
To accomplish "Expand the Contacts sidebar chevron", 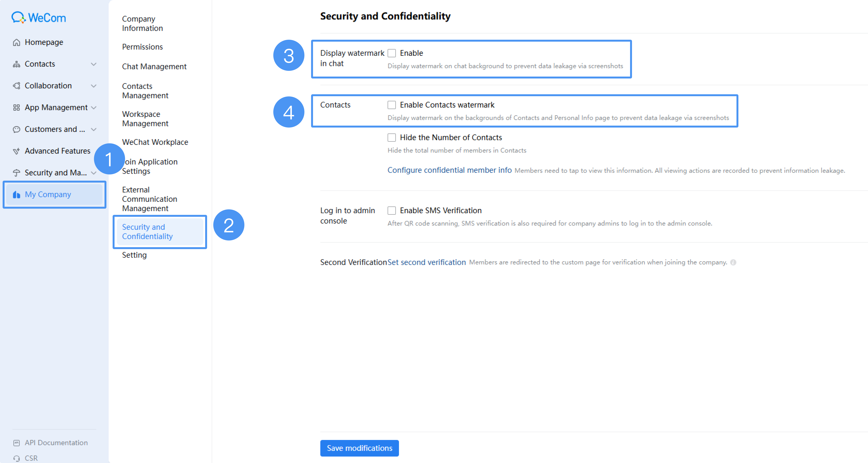I will click(94, 64).
